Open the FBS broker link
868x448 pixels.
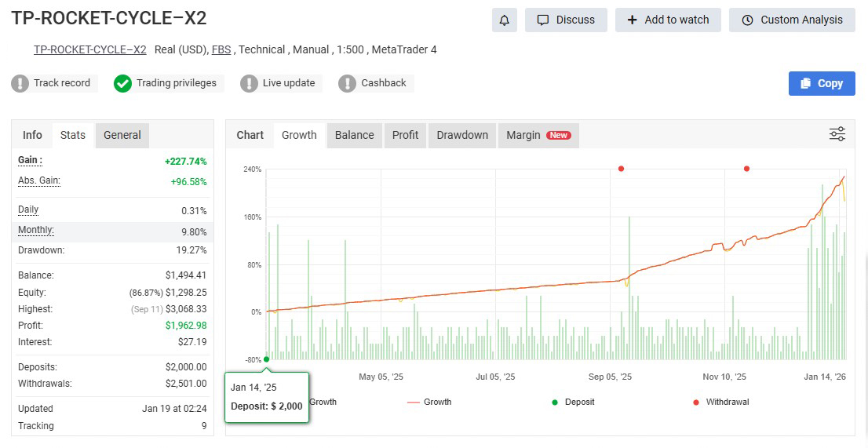click(221, 49)
